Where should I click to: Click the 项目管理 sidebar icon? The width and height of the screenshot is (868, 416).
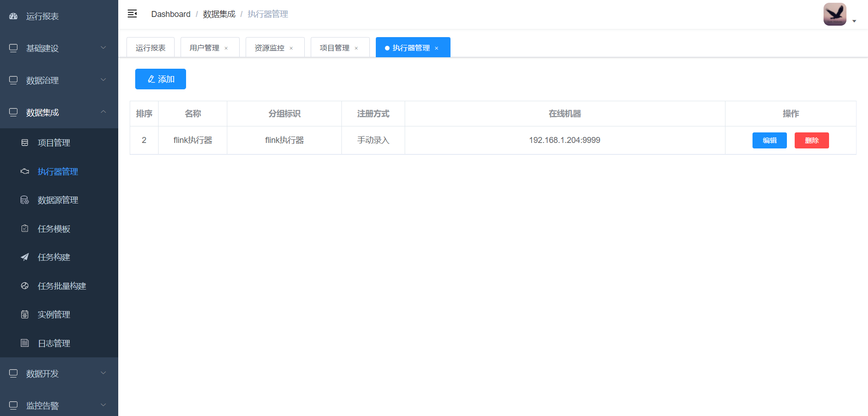pos(25,142)
